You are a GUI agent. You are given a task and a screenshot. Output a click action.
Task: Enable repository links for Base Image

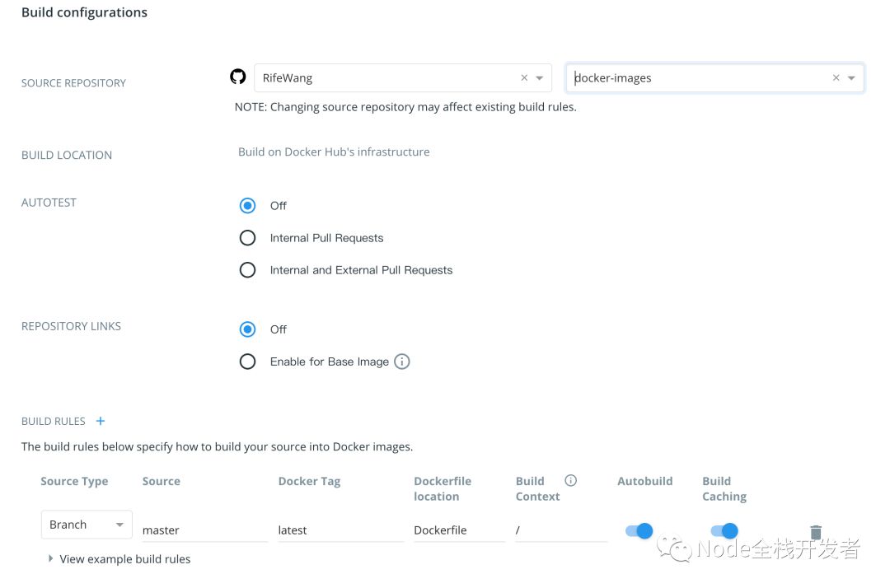(247, 362)
